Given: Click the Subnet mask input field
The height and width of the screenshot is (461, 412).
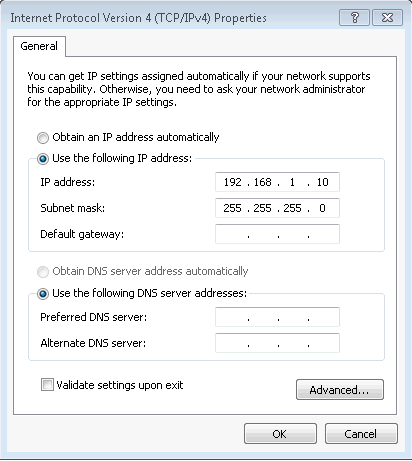Looking at the screenshot, I should (x=277, y=208).
